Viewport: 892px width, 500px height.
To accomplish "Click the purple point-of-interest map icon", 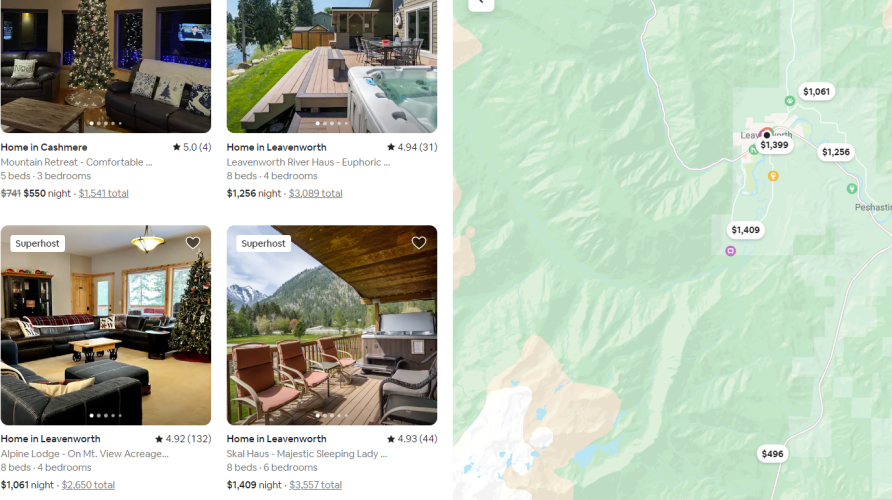I will 730,251.
